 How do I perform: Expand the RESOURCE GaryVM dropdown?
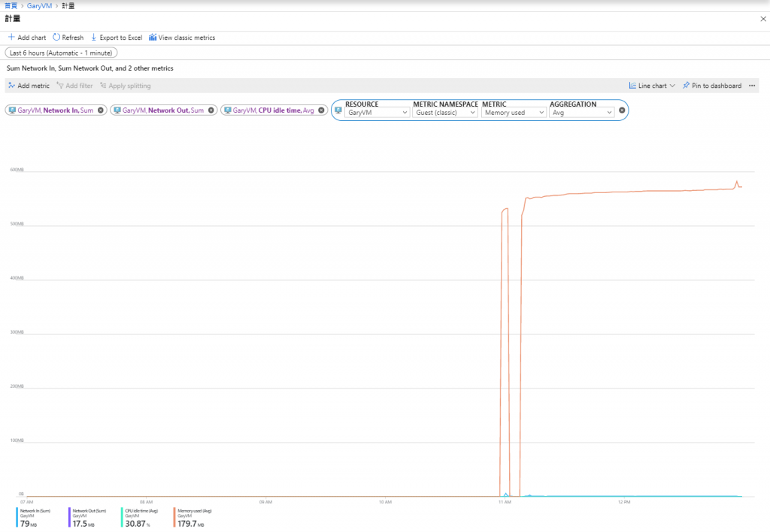pos(377,113)
